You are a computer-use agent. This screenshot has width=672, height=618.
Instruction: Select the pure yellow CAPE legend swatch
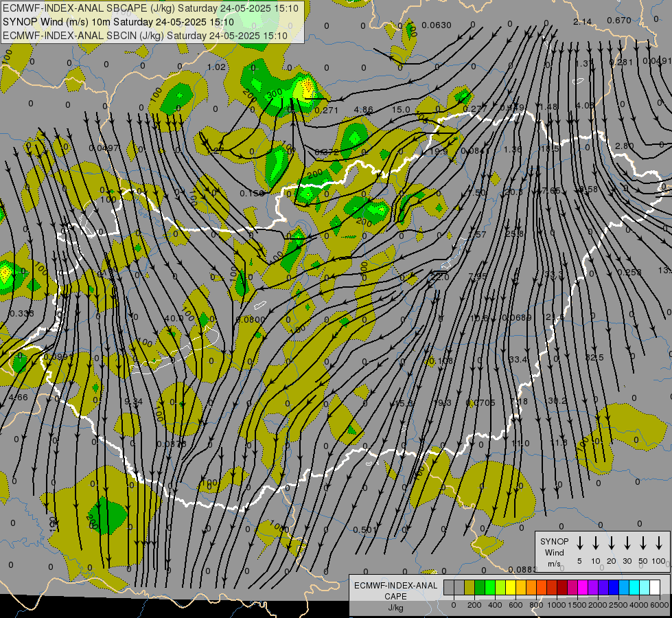tap(511, 587)
